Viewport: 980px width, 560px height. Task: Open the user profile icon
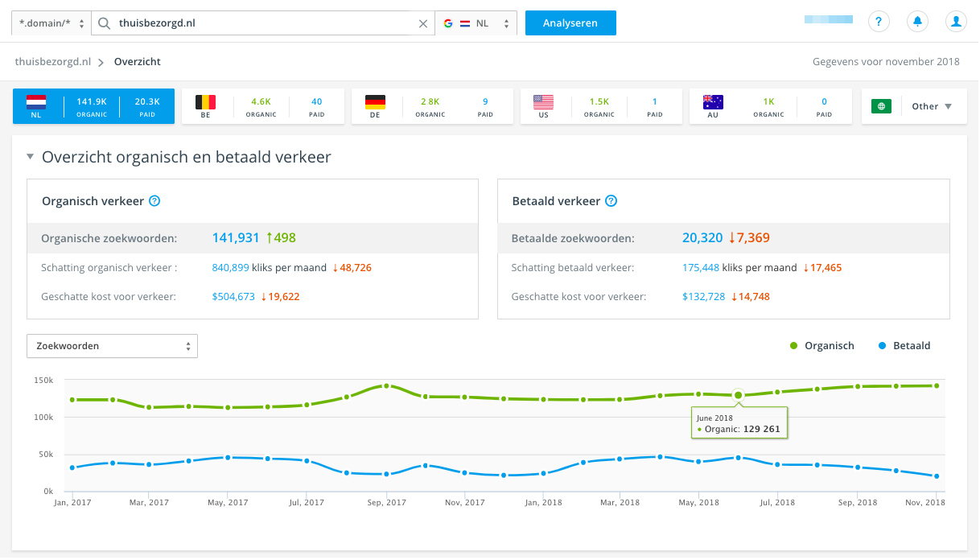(956, 22)
